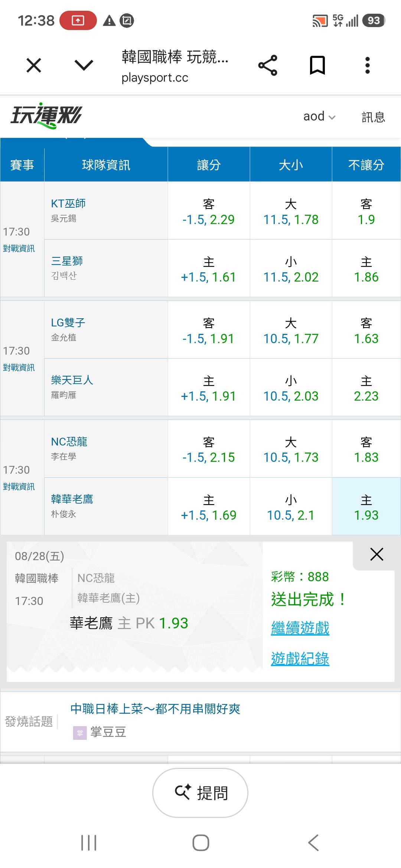Viewport: 401px width, 868px height.
Task: Open the 玩運彩 logo home page
Action: tap(46, 115)
